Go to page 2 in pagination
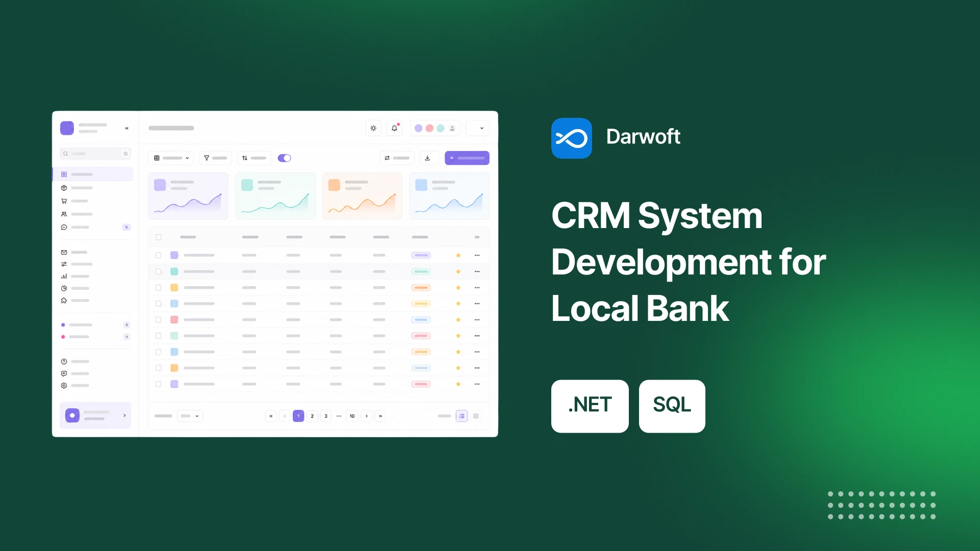This screenshot has width=980, height=551. pyautogui.click(x=312, y=416)
